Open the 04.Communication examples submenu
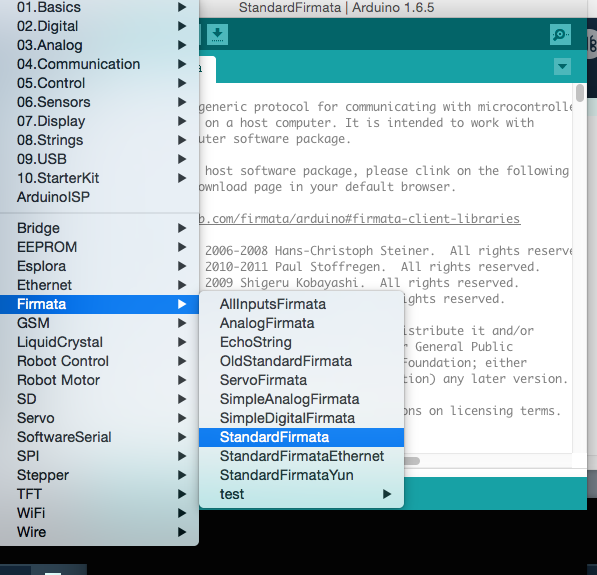This screenshot has width=597, height=575. click(99, 64)
